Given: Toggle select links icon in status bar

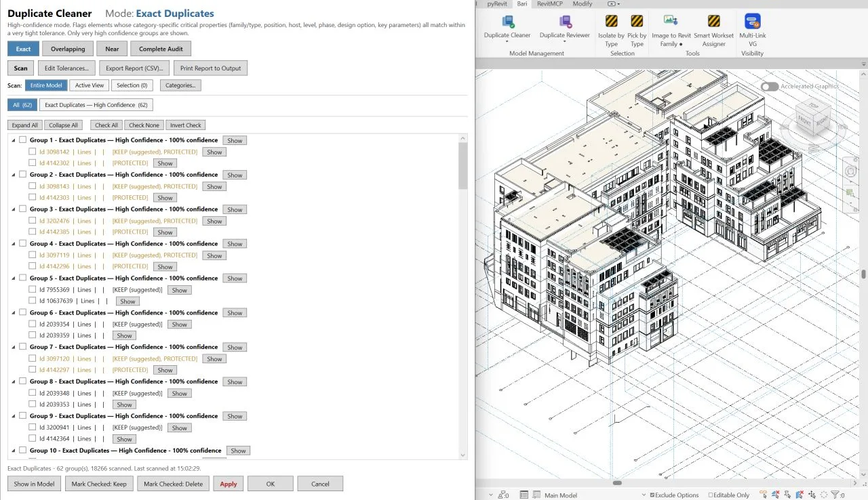Looking at the screenshot, I should (764, 495).
